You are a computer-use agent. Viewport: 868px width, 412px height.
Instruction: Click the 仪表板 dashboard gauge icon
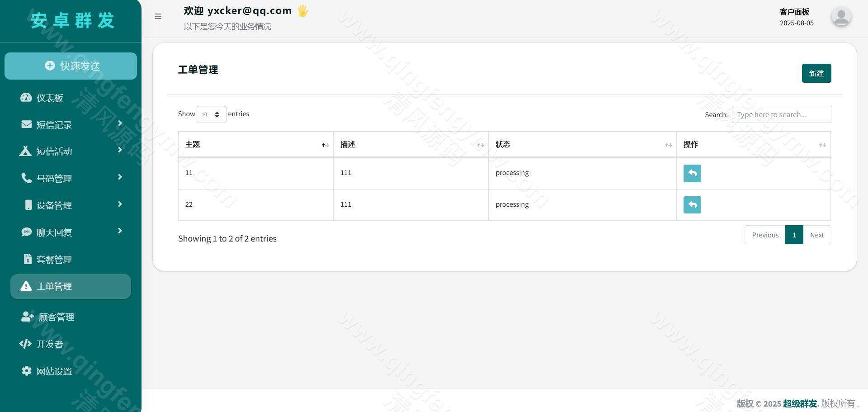pos(26,98)
